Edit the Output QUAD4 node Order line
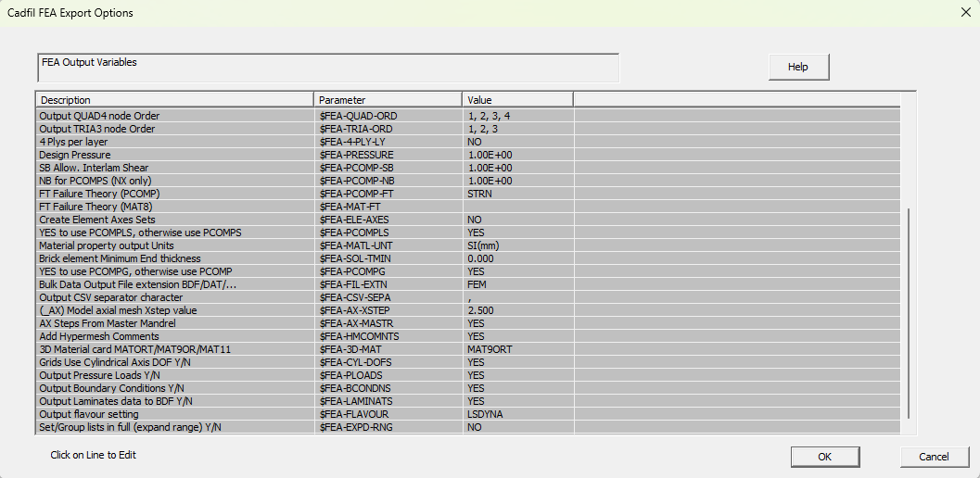Viewport: 980px width, 478px height. click(x=468, y=116)
